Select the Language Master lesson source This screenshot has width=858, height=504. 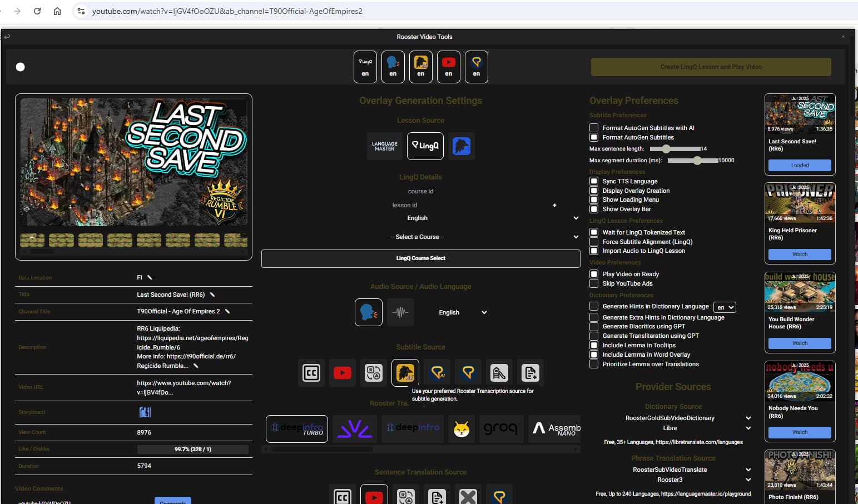coord(384,146)
